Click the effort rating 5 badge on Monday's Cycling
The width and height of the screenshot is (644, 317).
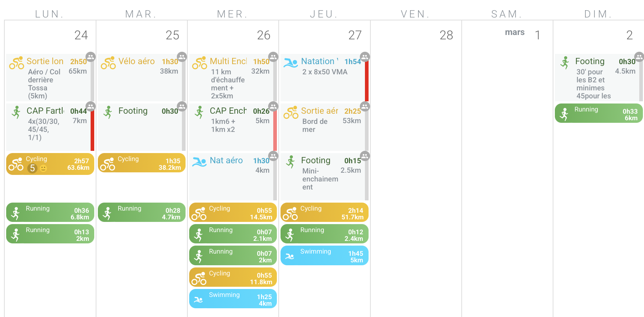[x=32, y=168]
